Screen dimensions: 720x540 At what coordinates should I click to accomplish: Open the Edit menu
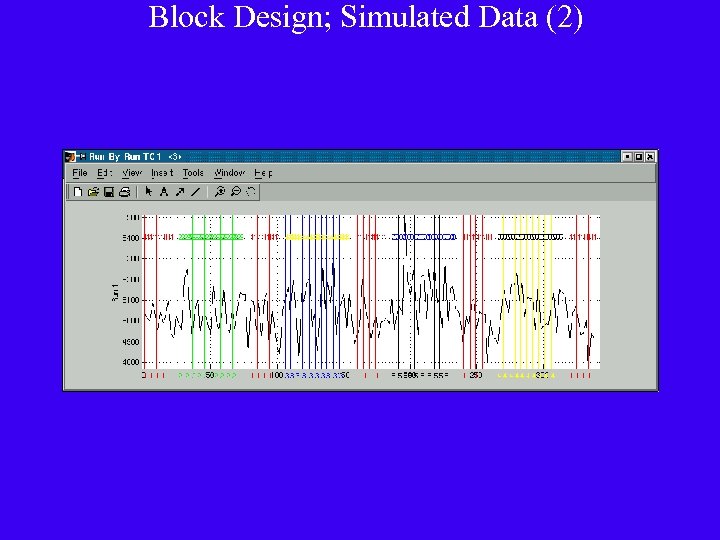tap(105, 173)
